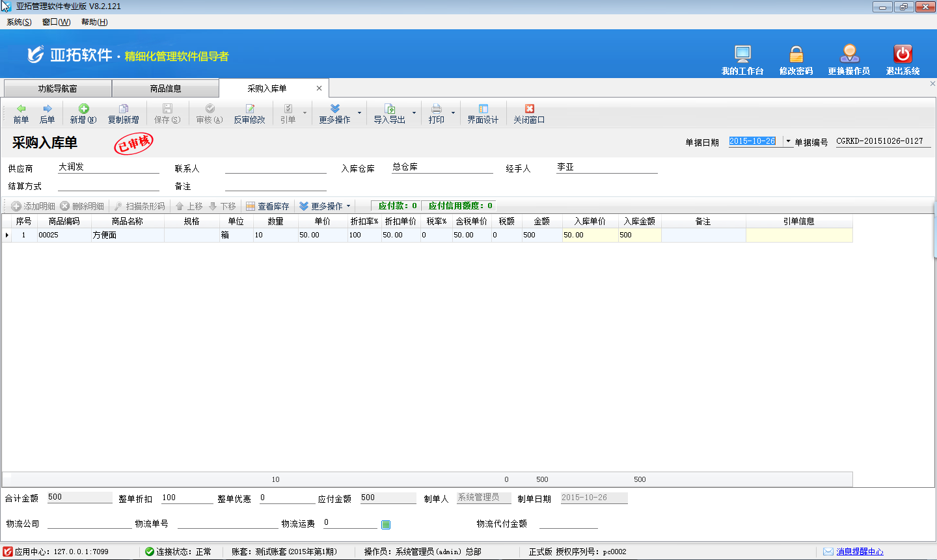Click 查看库存 button in detail toolbar

(267, 206)
